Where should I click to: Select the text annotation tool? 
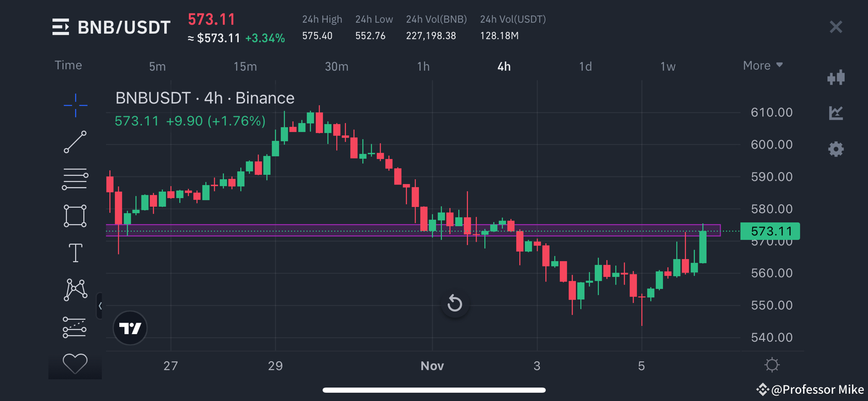click(75, 252)
